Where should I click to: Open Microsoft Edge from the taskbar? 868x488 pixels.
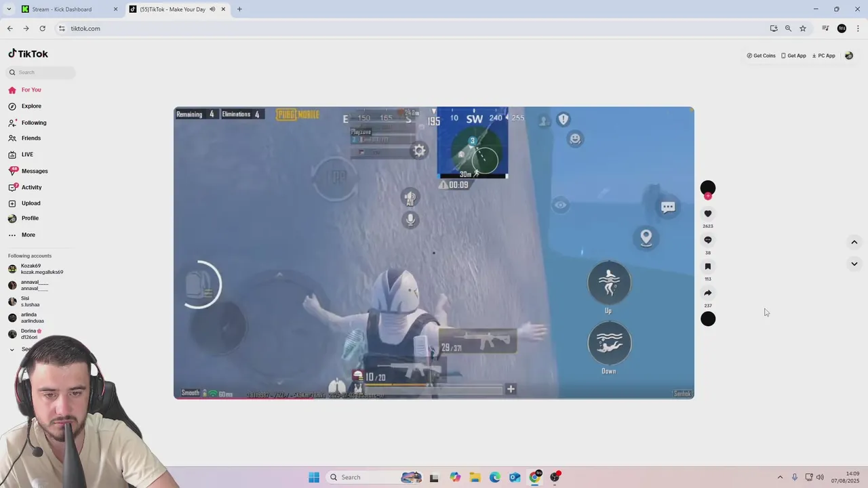coord(495,477)
